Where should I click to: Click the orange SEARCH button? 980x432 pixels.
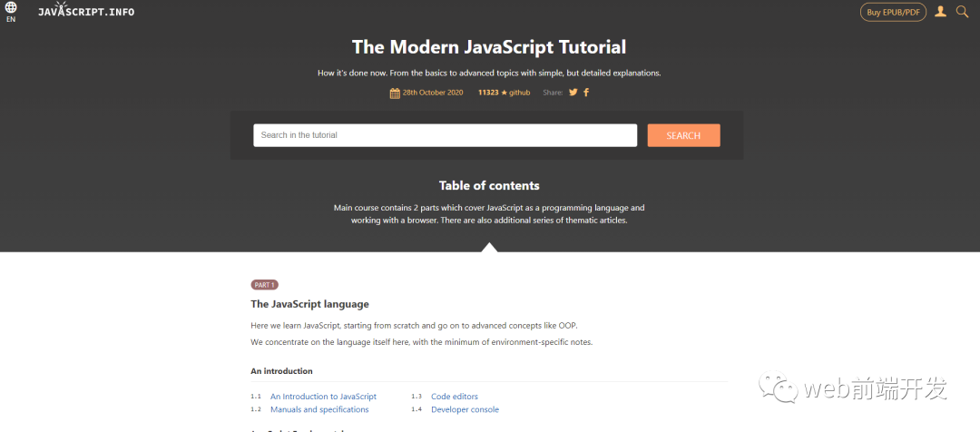click(x=684, y=135)
